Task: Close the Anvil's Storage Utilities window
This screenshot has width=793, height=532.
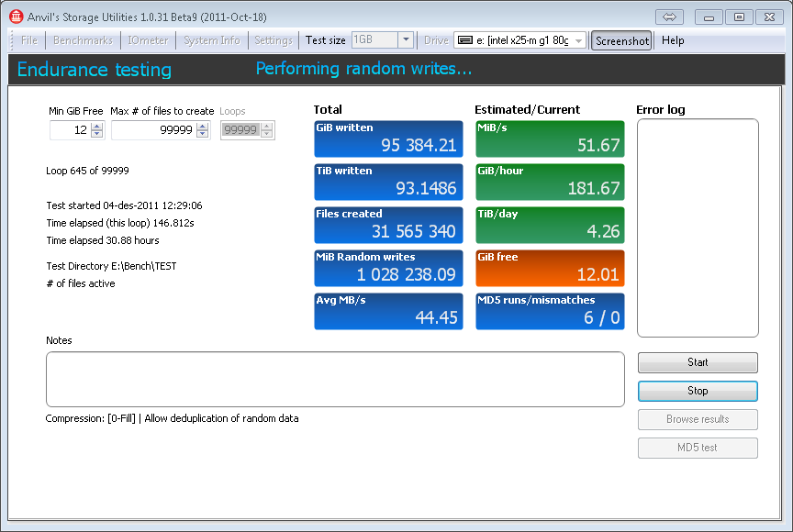Action: coord(769,17)
